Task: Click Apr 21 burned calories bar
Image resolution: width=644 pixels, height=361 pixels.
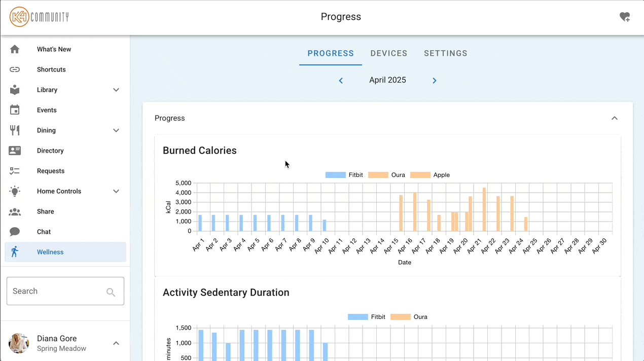Action: point(484,209)
